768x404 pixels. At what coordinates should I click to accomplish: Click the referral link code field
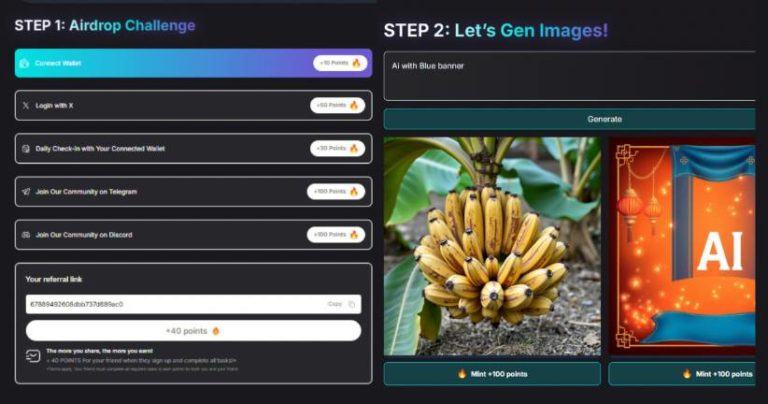(193, 304)
